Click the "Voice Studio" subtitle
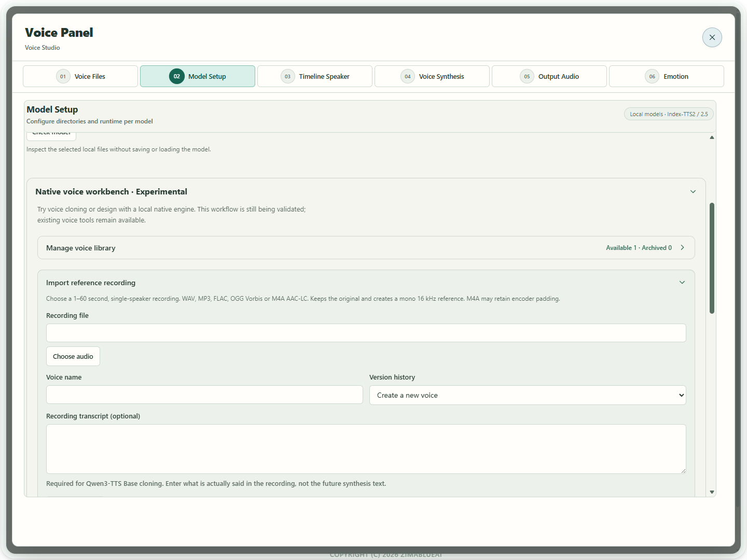The image size is (747, 560). (x=43, y=48)
